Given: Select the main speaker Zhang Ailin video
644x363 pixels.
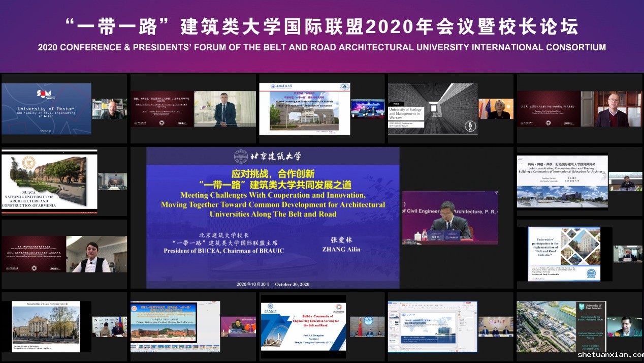Looking at the screenshot, I should click(443, 218).
